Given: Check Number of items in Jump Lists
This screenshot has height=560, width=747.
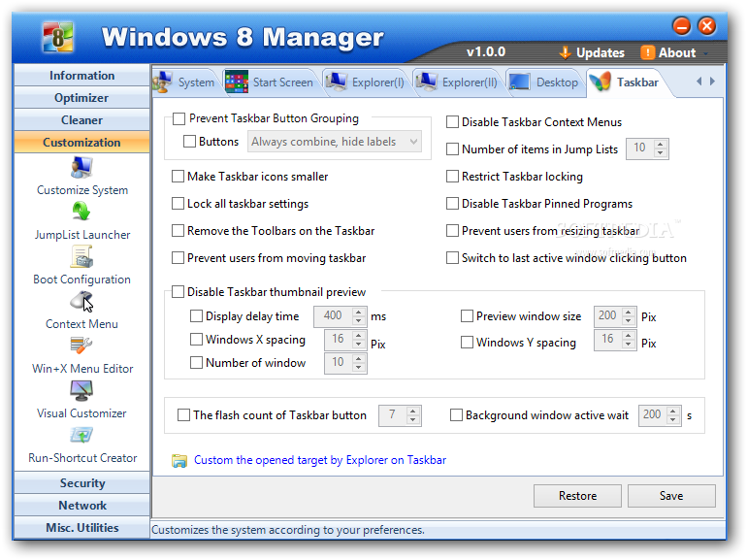Looking at the screenshot, I should pyautogui.click(x=452, y=149).
